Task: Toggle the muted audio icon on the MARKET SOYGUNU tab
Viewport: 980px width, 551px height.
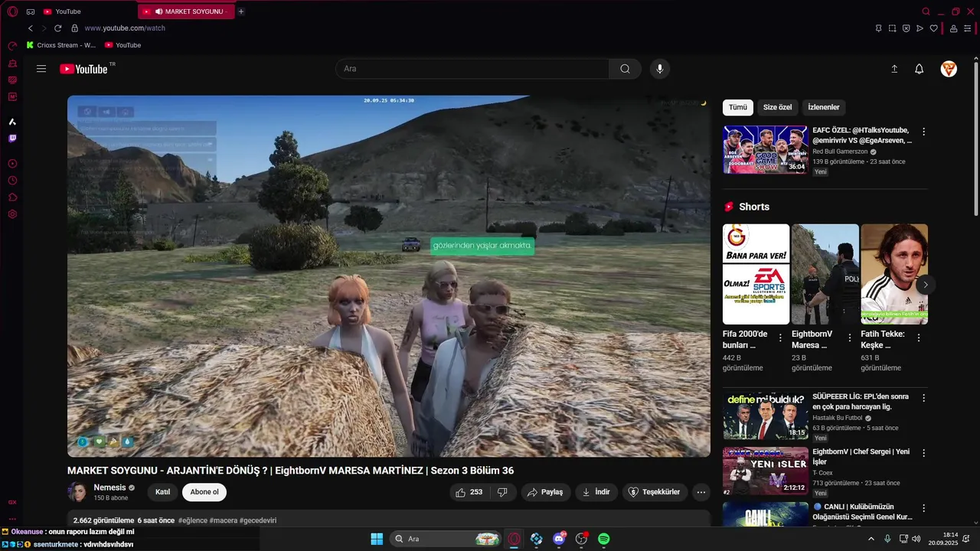Action: (159, 11)
